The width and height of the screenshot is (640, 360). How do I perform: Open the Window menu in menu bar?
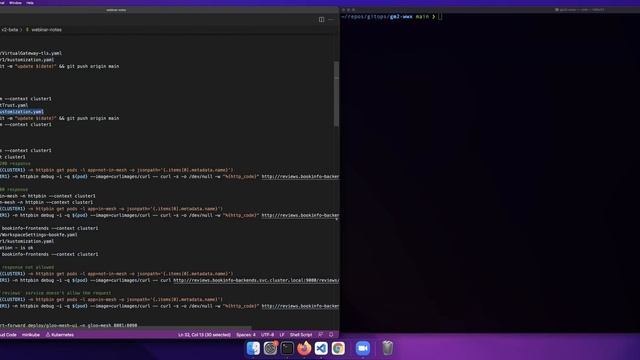click(16, 2)
